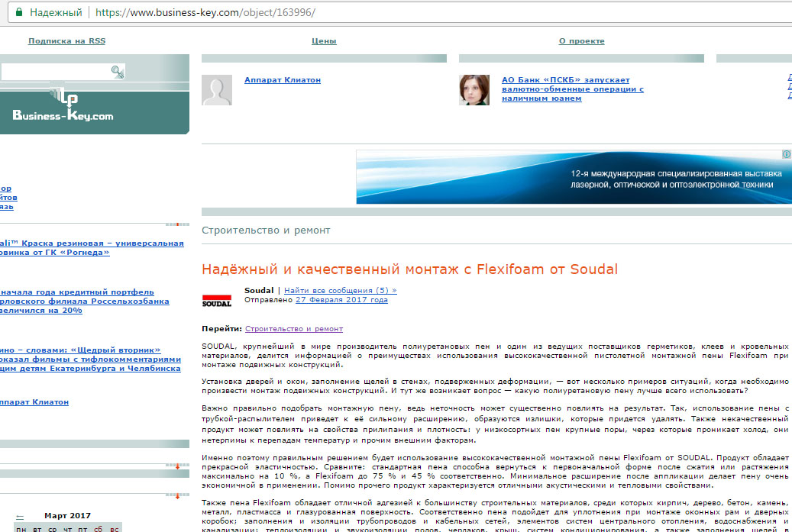Click the grey avatar beside Аппарат Клиатон

point(217,90)
